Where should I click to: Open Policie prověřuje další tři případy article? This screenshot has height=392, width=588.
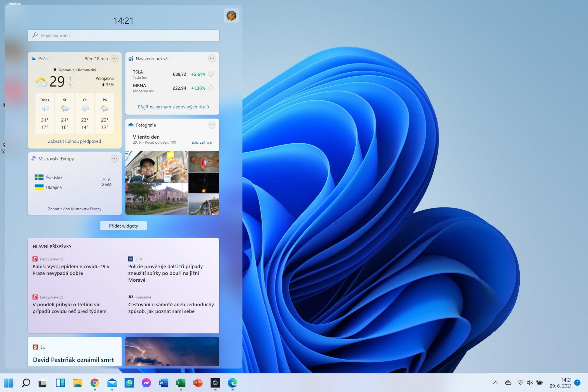click(165, 273)
